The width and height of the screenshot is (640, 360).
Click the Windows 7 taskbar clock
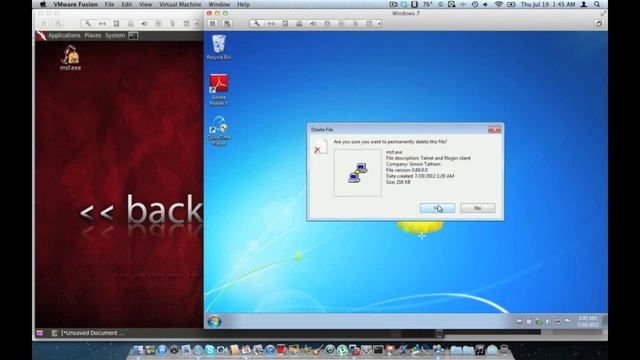[x=588, y=321]
